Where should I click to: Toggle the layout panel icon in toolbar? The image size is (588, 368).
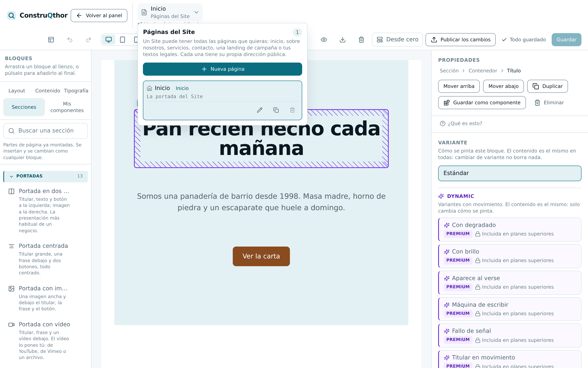tap(51, 40)
